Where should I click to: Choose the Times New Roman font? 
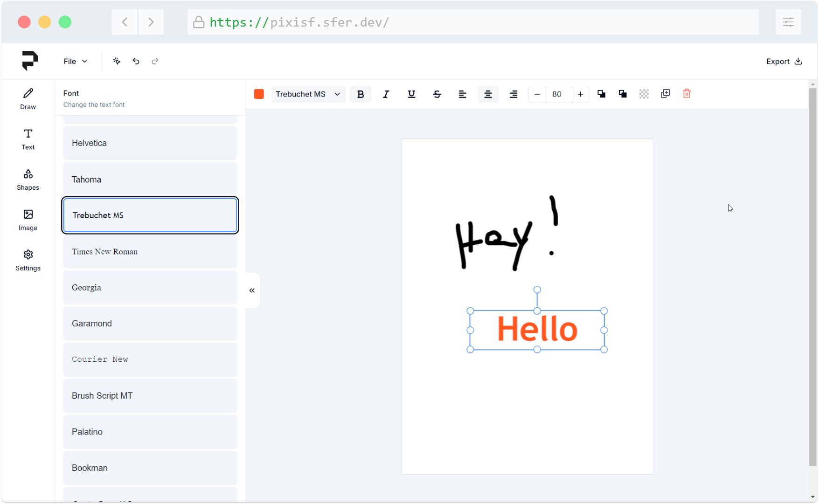[150, 252]
